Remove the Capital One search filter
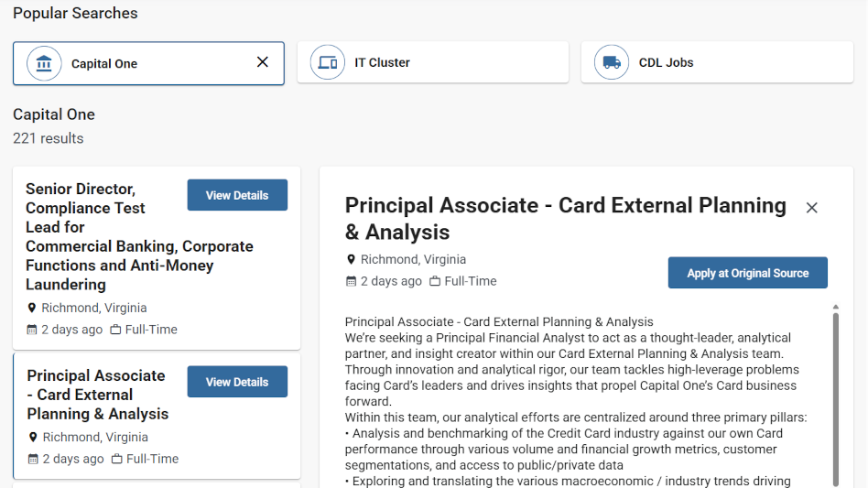This screenshot has width=868, height=488. coord(263,62)
